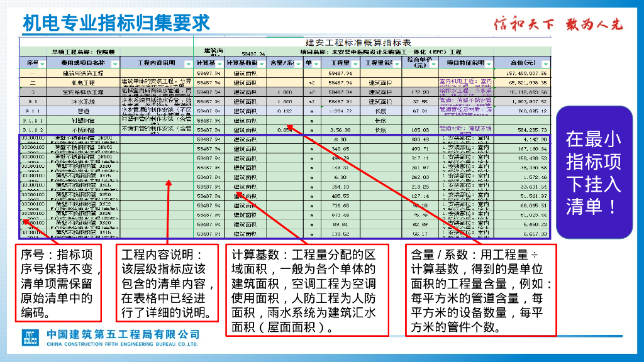644x362 pixels.
Task: Select the quantity cell 110.62
Action: tap(340, 234)
